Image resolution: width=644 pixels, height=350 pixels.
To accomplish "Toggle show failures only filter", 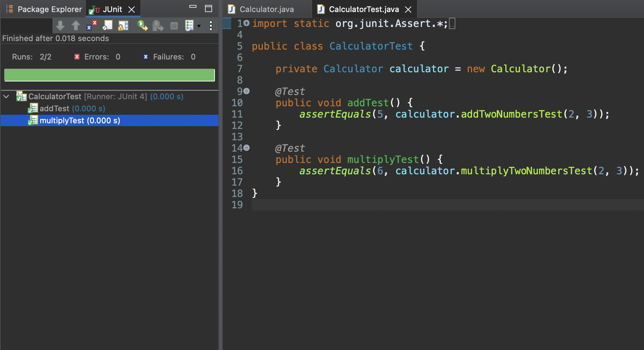I will point(91,26).
